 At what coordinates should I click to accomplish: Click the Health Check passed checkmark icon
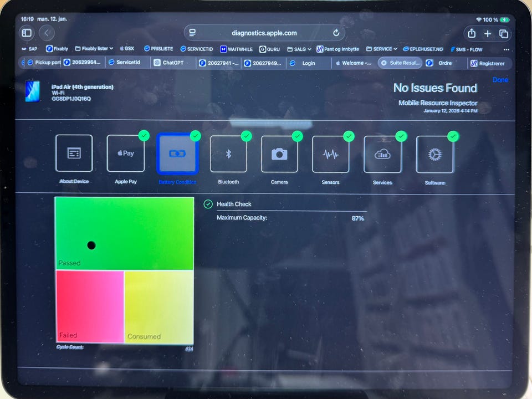[x=208, y=204]
